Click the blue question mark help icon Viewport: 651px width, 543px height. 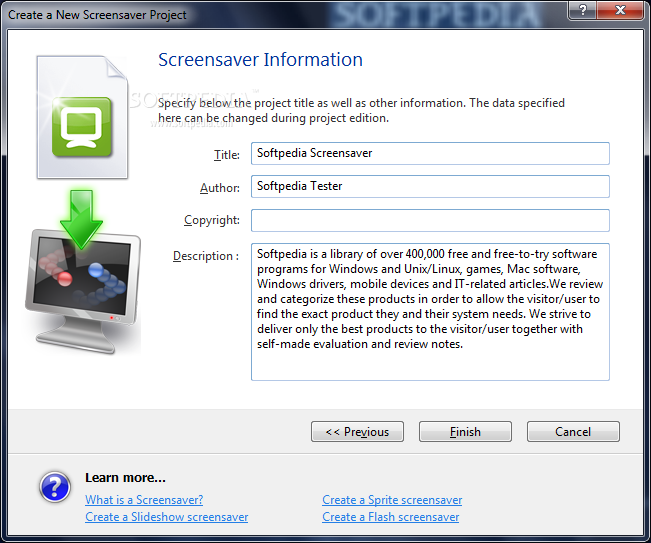55,487
